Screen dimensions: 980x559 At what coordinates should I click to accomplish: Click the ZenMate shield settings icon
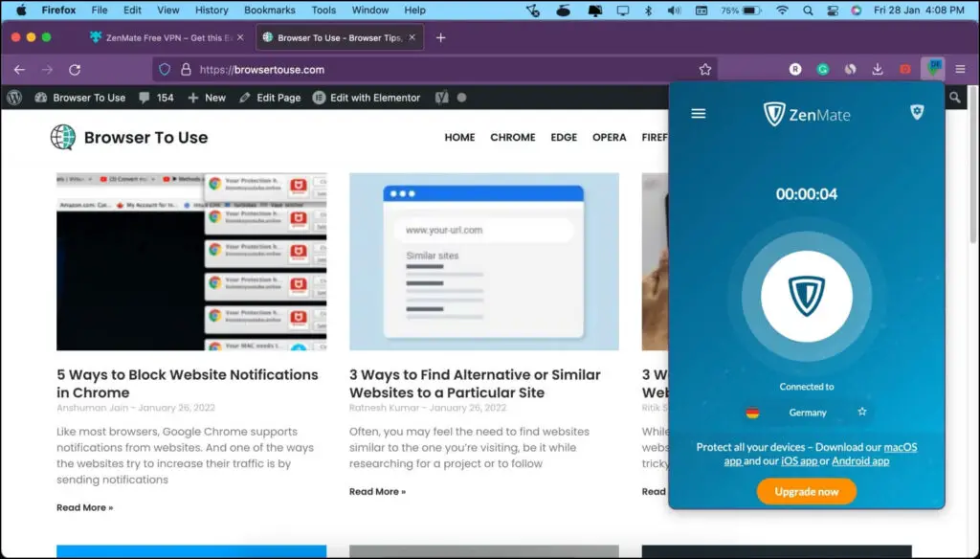917,113
